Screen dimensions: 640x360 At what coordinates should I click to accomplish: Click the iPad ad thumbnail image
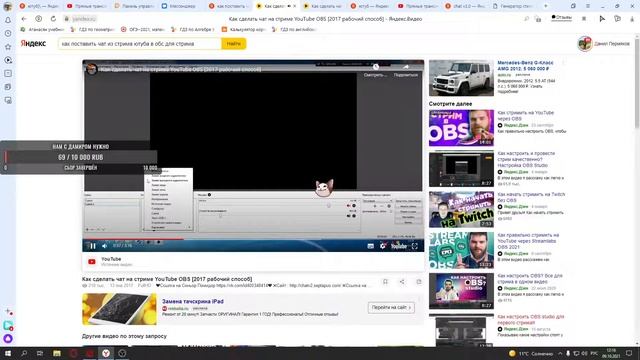pyautogui.click(x=119, y=309)
